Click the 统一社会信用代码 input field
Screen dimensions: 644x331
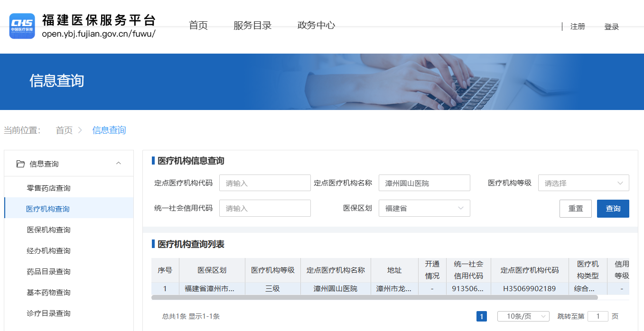pyautogui.click(x=265, y=208)
